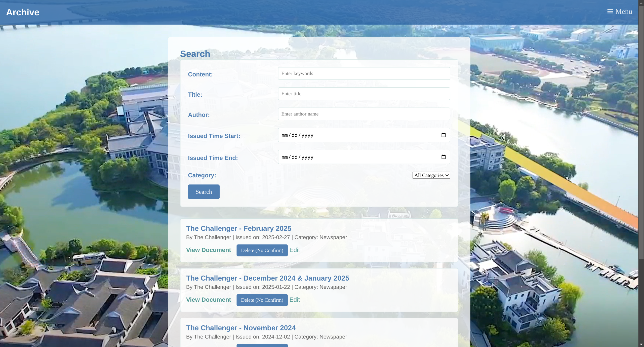The width and height of the screenshot is (644, 347).
Task: Open calendar picker for Issued Time Start
Action: 443,135
